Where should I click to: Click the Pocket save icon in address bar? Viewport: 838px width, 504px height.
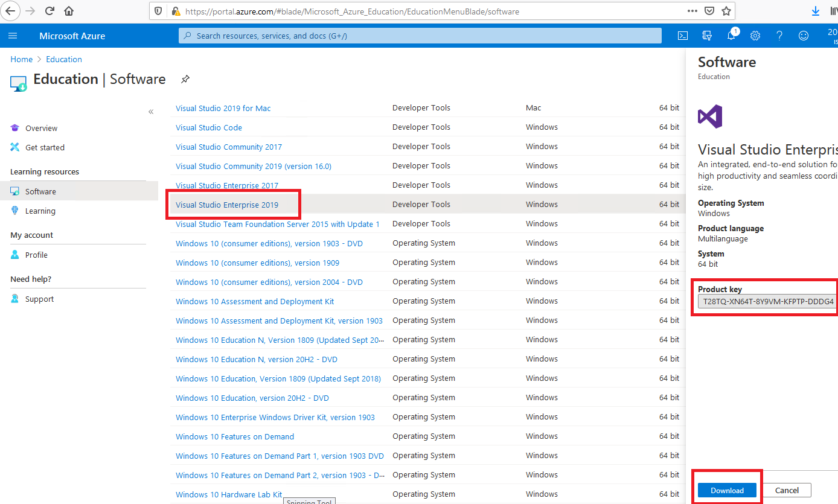pyautogui.click(x=710, y=11)
